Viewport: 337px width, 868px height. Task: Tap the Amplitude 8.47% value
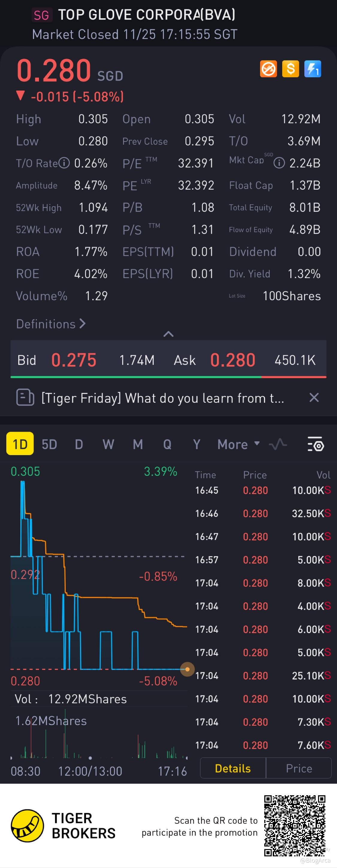coord(91,185)
